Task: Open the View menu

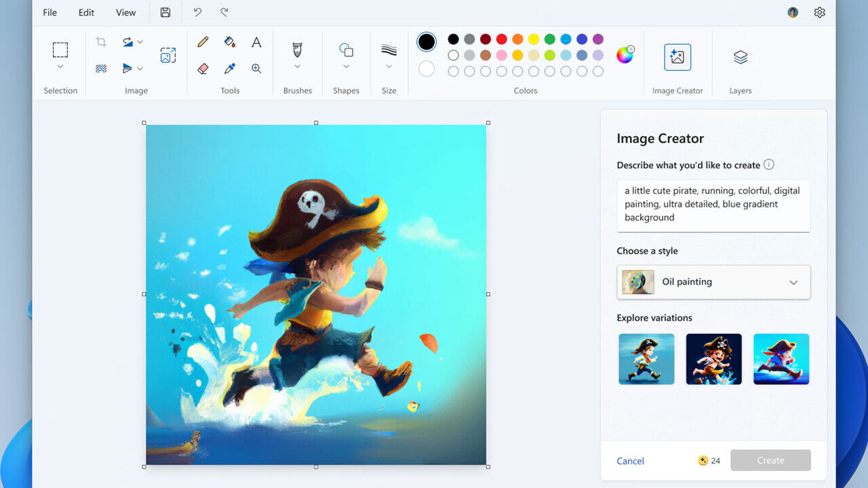Action: click(125, 12)
